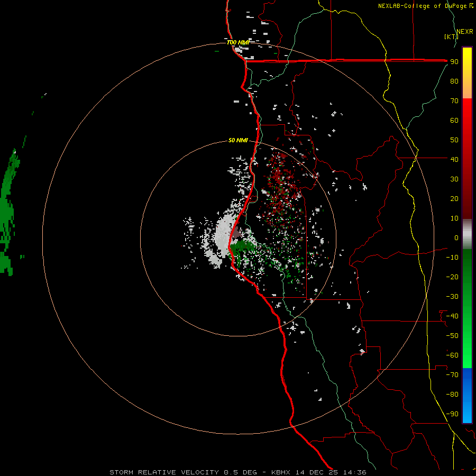Image resolution: width=476 pixels, height=476 pixels.
Task: Click the 0.5 DEG elevation text
Action: tap(240, 472)
